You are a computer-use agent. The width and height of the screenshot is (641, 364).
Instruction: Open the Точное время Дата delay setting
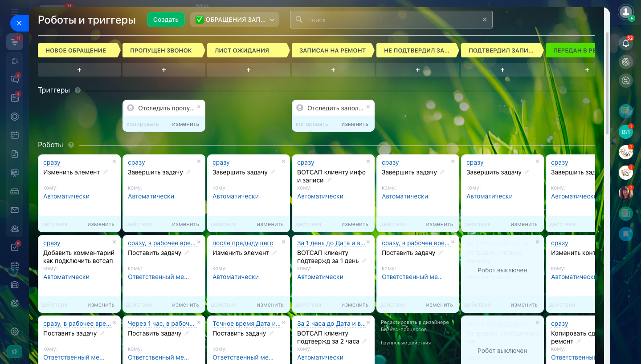coord(246,324)
